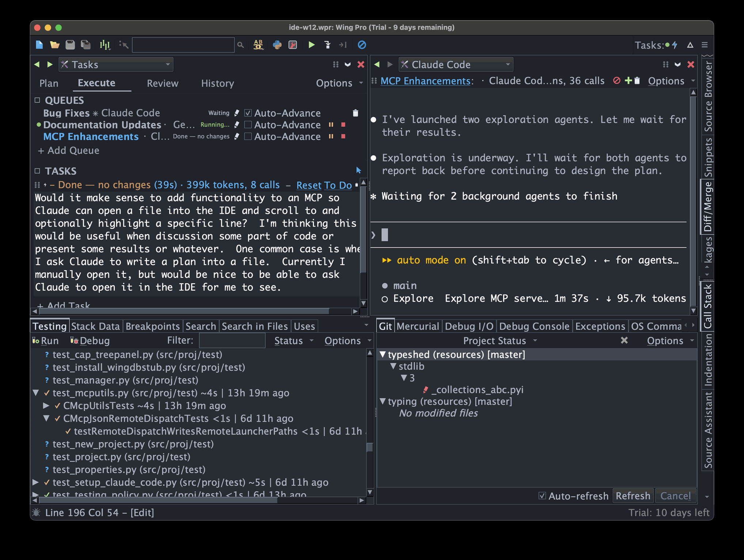Screen dimensions: 744x560
Task: Collapse the typeshed (resources) tree node
Action: [x=383, y=354]
